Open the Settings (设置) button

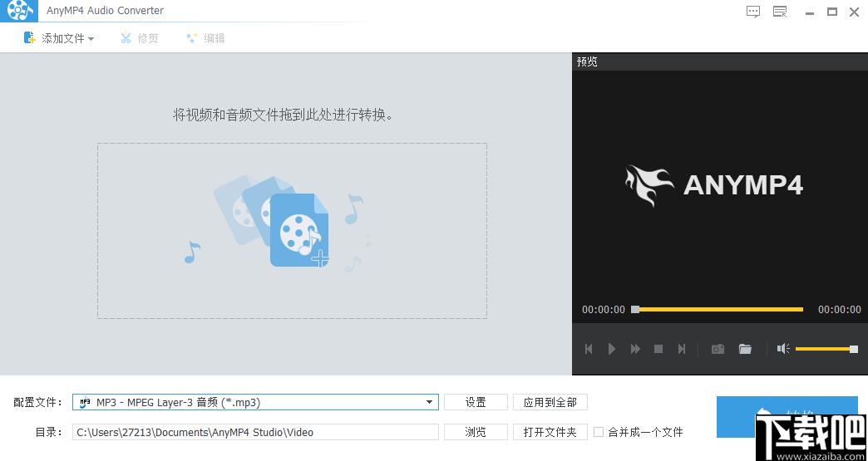click(x=476, y=402)
